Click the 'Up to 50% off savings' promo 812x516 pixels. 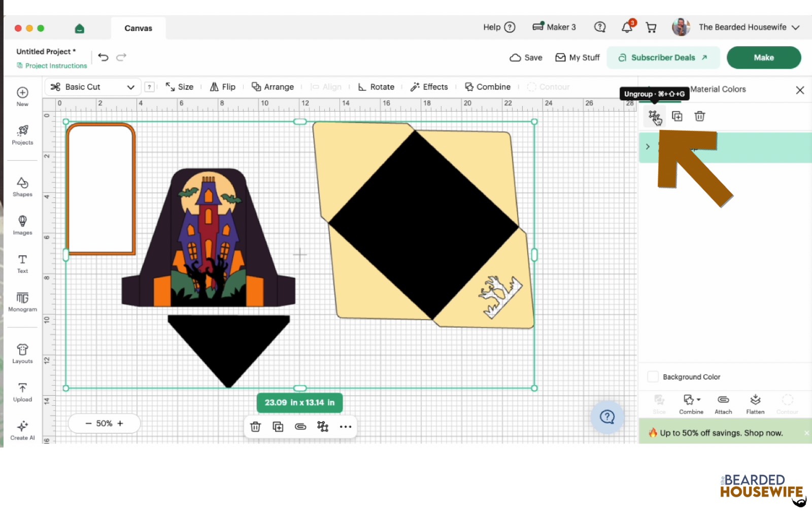click(x=721, y=433)
